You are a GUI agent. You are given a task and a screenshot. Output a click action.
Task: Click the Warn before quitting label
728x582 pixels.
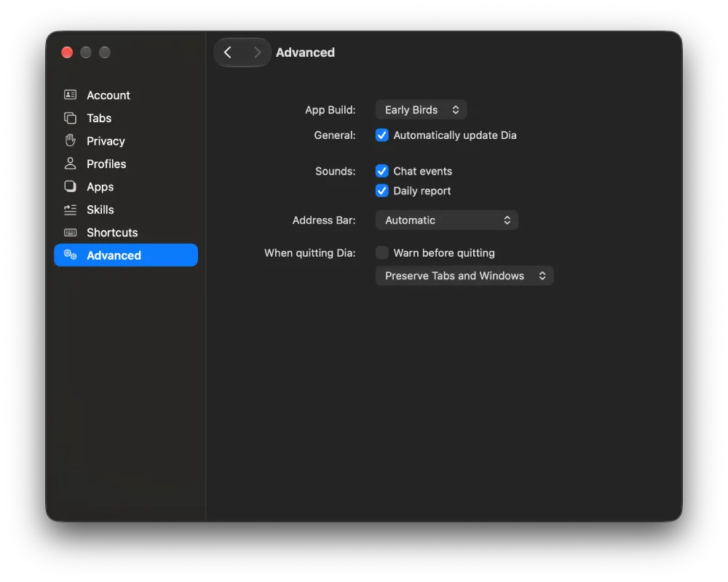coord(444,253)
